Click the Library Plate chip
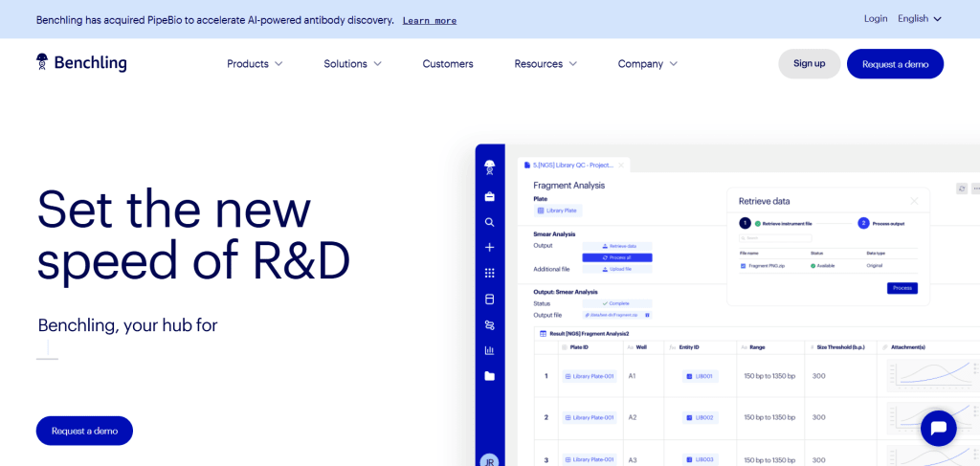980x466 pixels. (x=558, y=211)
